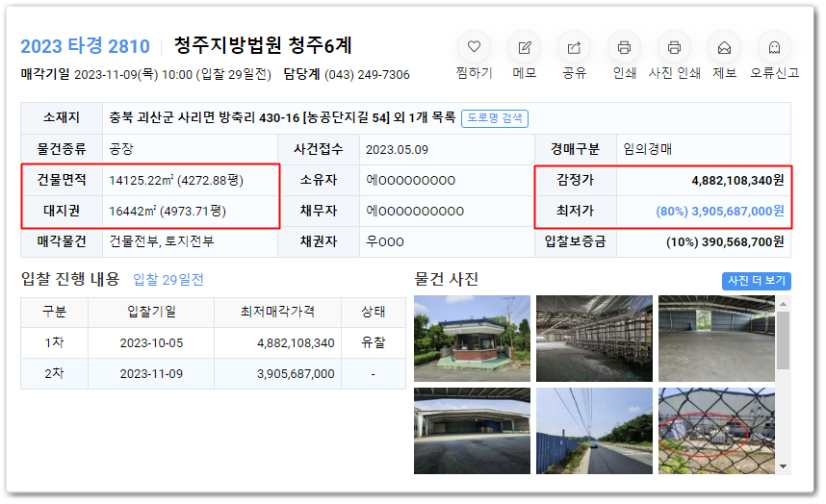
Task: Open the empty warehouse floor photo
Action: click(716, 339)
